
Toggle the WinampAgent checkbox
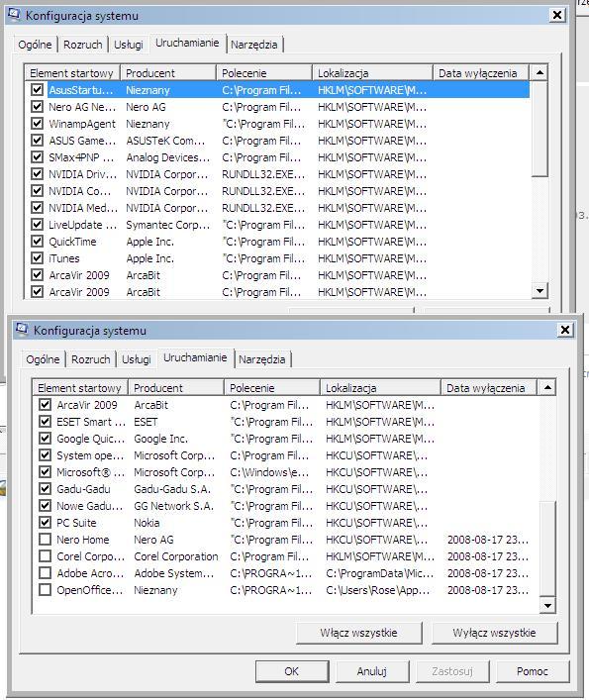tap(37, 124)
